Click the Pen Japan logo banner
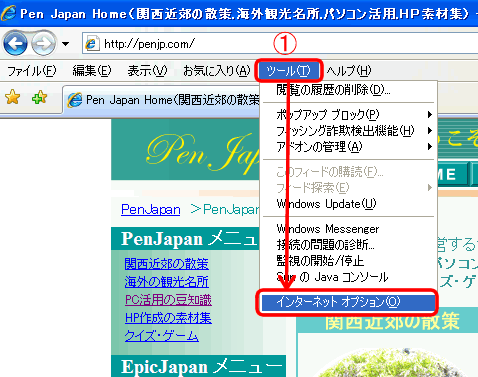Image resolution: width=478 pixels, height=377 pixels. click(x=185, y=150)
